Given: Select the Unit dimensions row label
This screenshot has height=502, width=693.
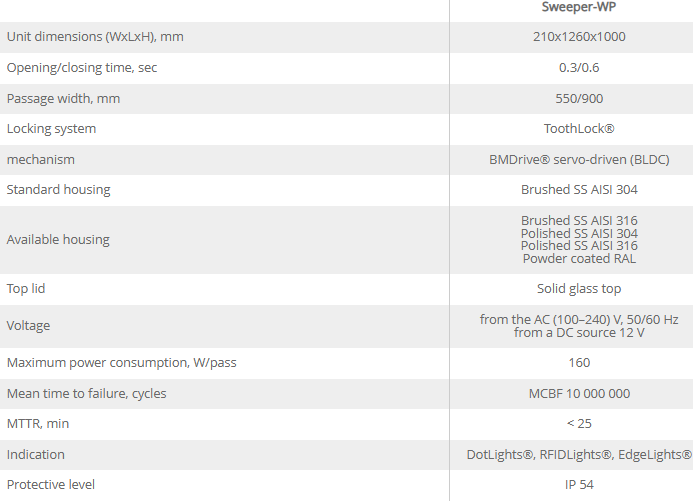Looking at the screenshot, I should (95, 37).
